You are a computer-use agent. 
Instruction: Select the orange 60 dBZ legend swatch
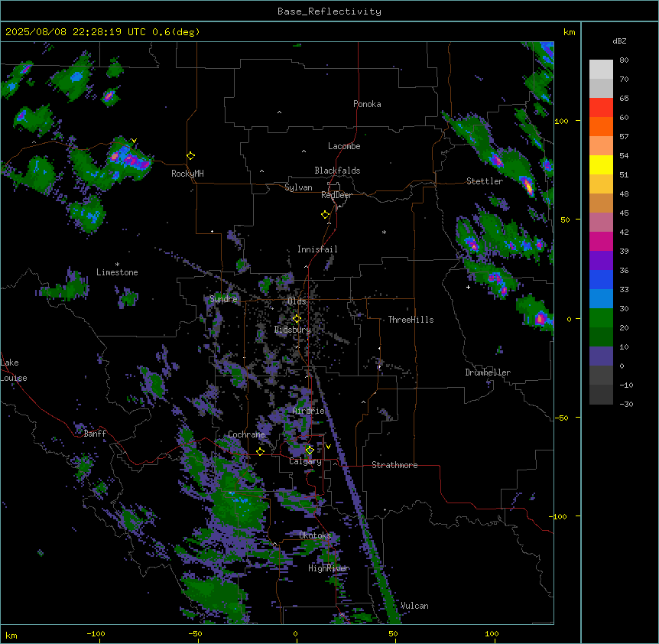click(x=601, y=126)
